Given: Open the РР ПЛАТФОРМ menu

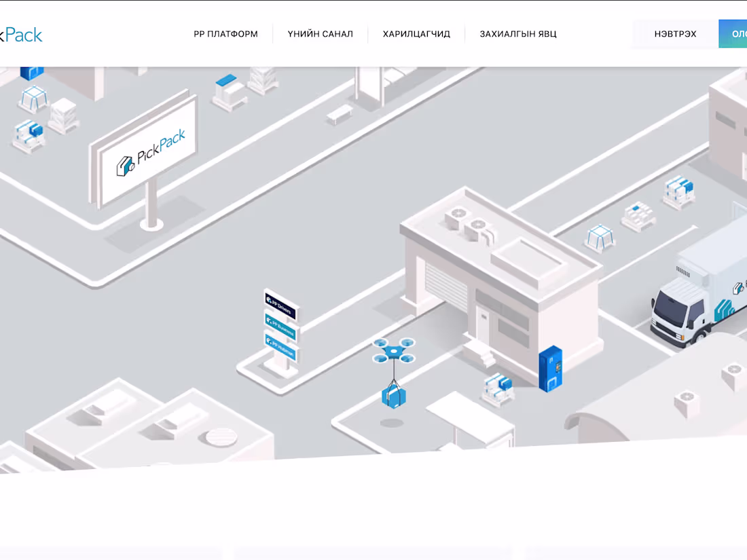Looking at the screenshot, I should click(225, 33).
